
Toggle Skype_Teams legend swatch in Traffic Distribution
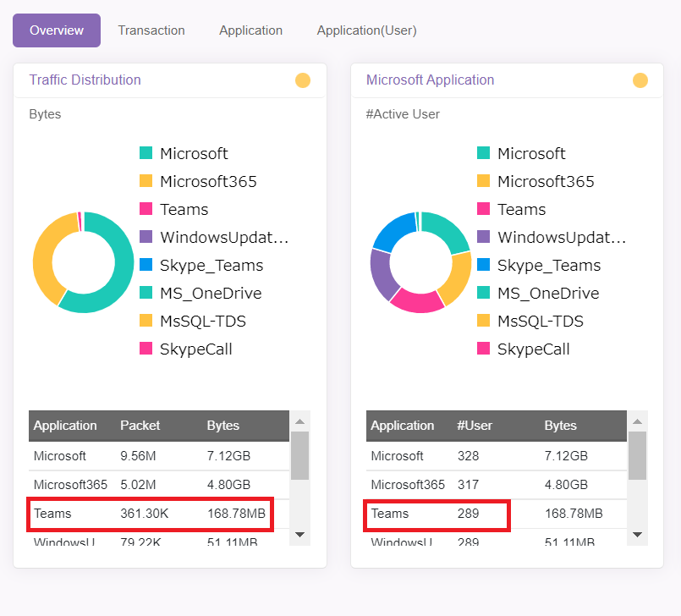(146, 265)
